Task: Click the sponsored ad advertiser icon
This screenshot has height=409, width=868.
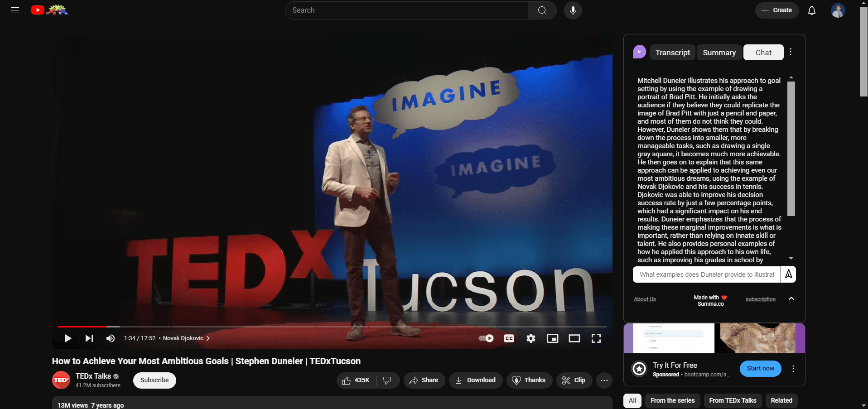Action: pos(639,369)
